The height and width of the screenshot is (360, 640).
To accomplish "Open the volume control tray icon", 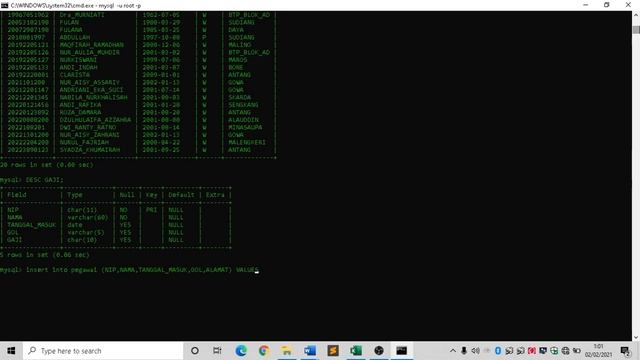I will [x=476, y=351].
